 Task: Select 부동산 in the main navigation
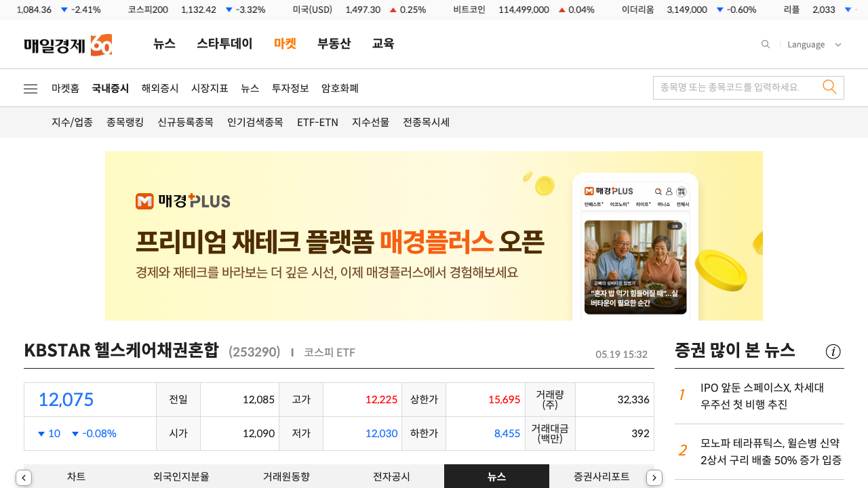(334, 44)
